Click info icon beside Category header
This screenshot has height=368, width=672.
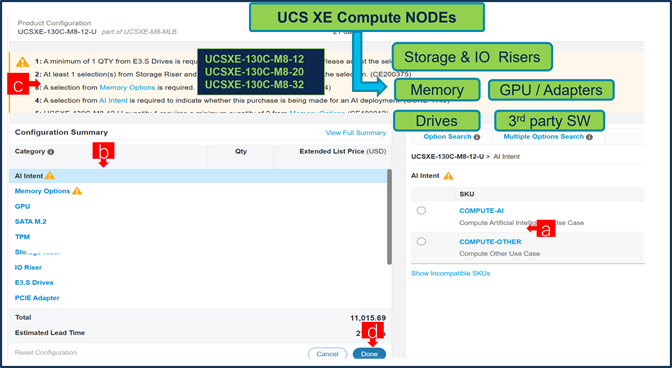(x=51, y=152)
